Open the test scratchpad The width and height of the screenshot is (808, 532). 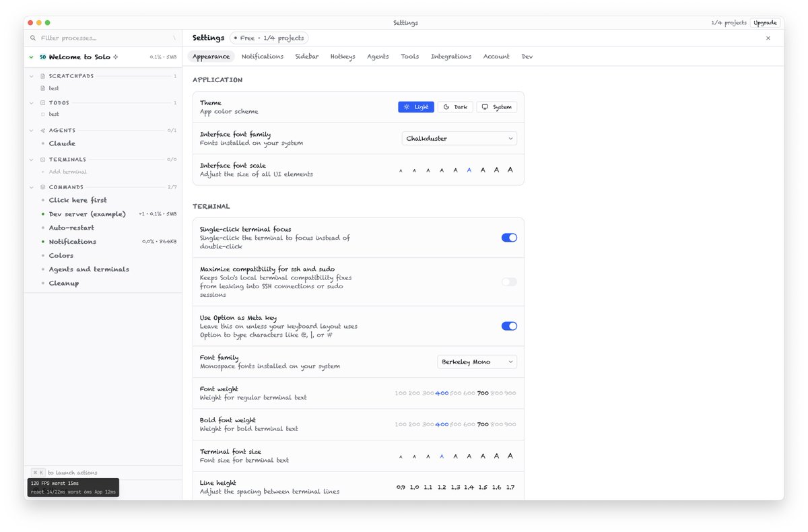pyautogui.click(x=54, y=88)
